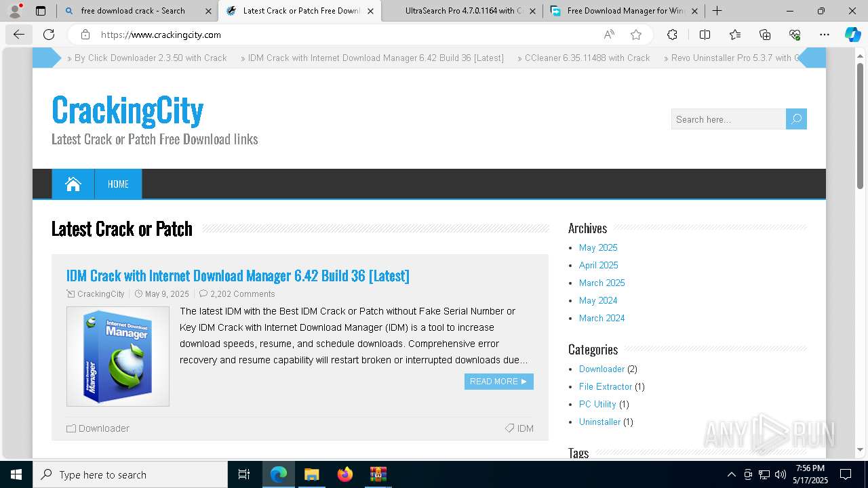Open April 2025 archive link
This screenshot has width=868, height=488.
click(599, 265)
